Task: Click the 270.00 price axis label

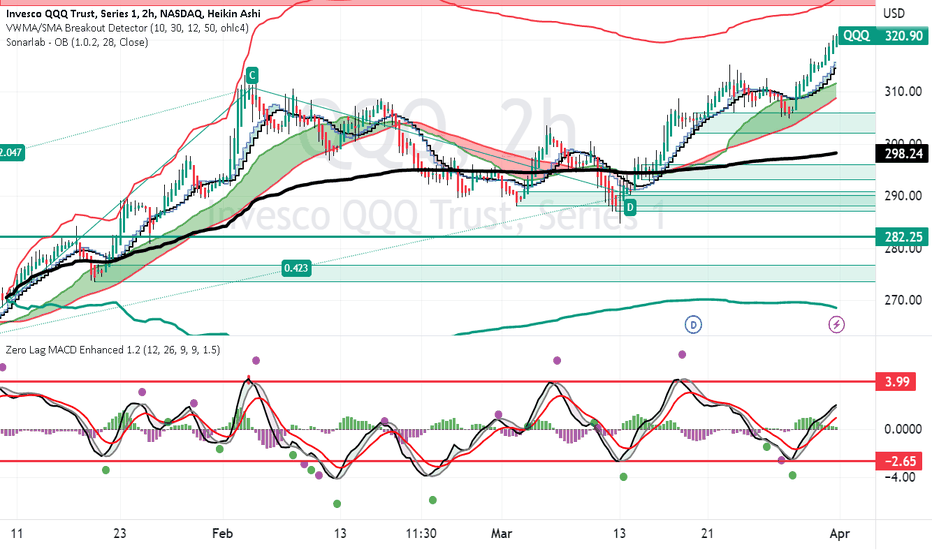Action: [x=903, y=300]
